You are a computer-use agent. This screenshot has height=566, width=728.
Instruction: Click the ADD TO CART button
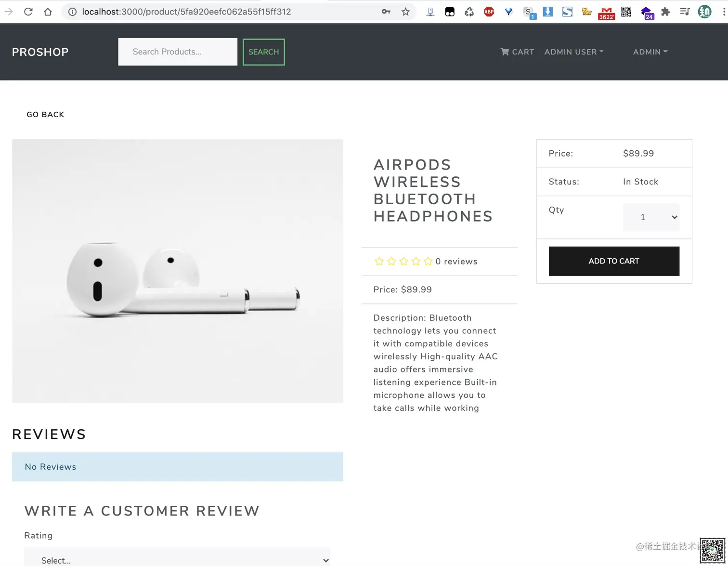point(614,261)
